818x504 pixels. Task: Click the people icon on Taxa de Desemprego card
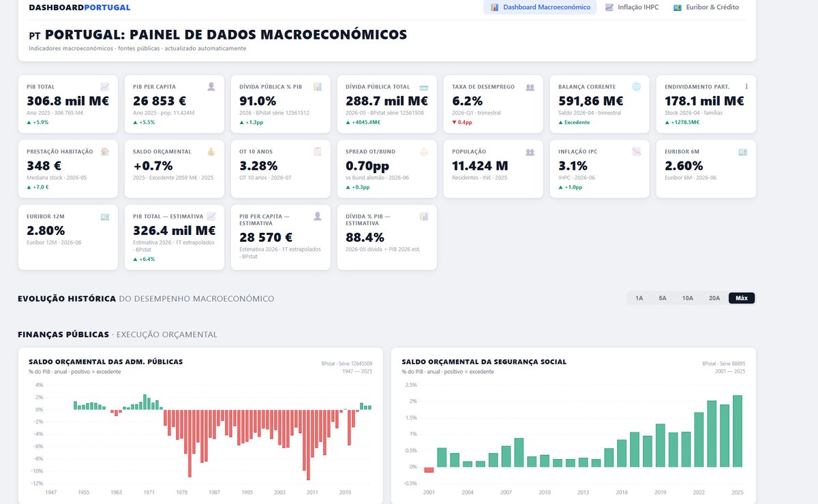(530, 86)
